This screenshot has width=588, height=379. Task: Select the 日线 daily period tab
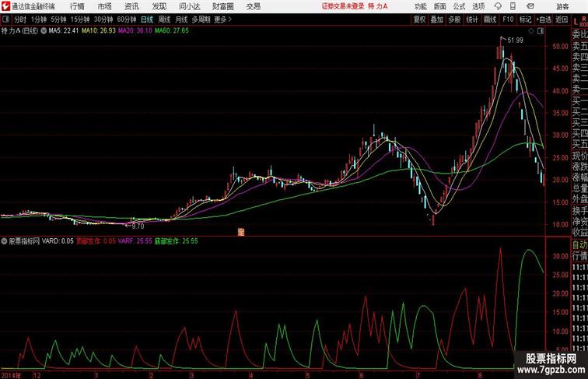(147, 19)
